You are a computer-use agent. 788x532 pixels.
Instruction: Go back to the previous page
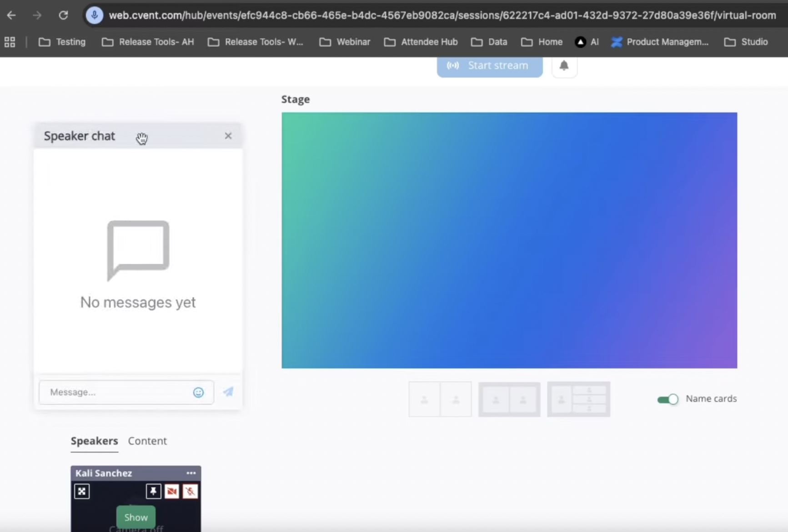tap(11, 15)
